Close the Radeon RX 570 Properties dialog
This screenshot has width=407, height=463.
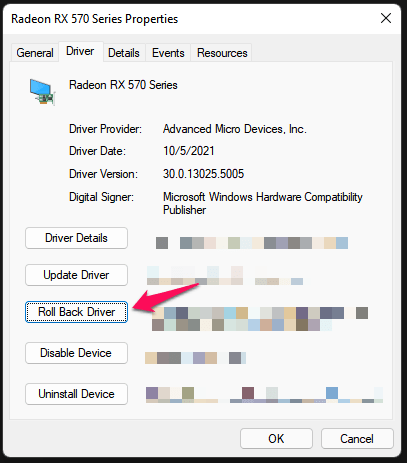pyautogui.click(x=386, y=18)
